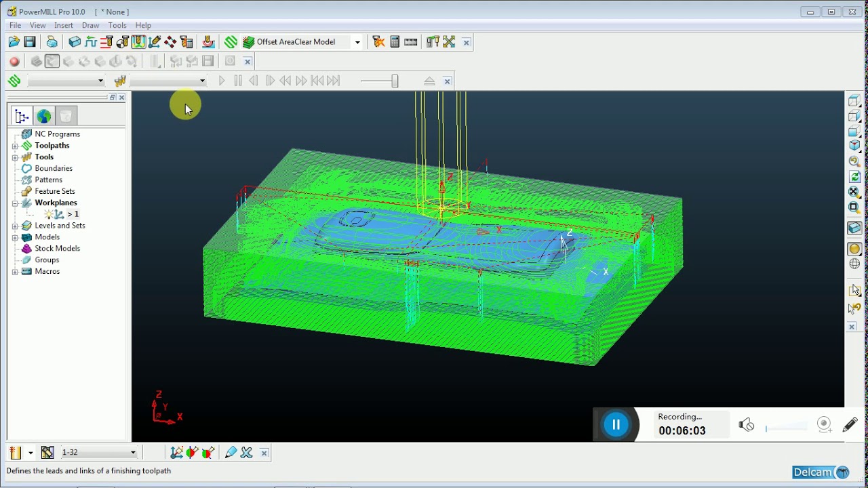Open the Insert menu

click(x=64, y=25)
